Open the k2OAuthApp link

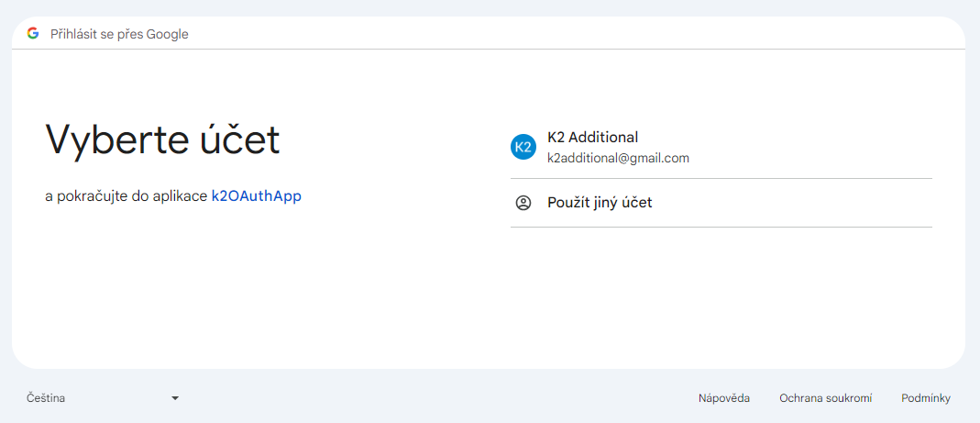(x=256, y=196)
